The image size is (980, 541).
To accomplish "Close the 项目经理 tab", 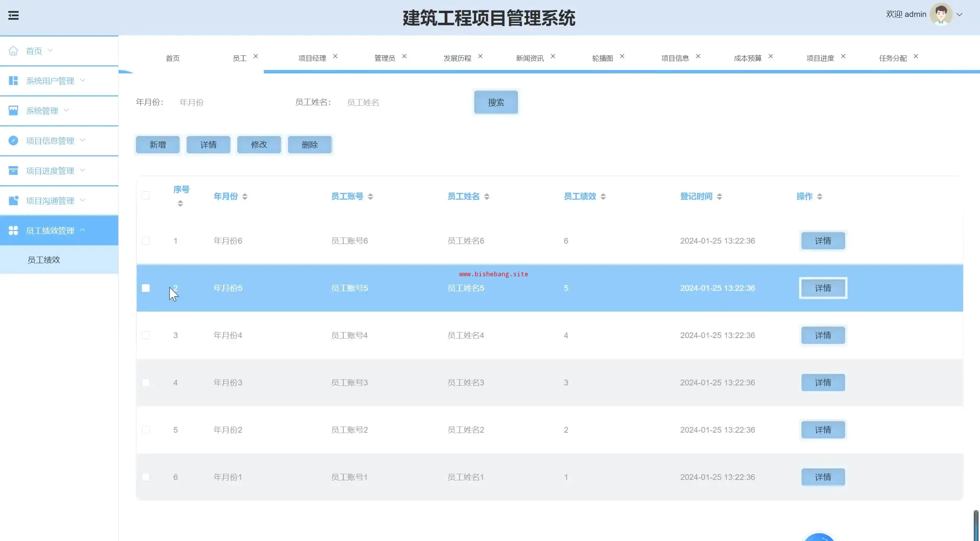I will [335, 56].
